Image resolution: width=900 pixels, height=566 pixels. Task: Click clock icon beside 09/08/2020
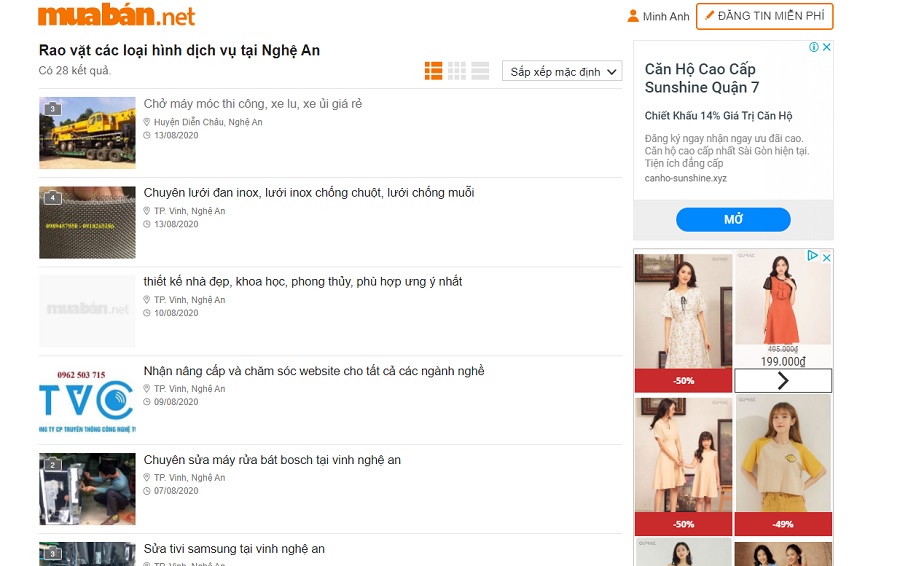point(147,402)
